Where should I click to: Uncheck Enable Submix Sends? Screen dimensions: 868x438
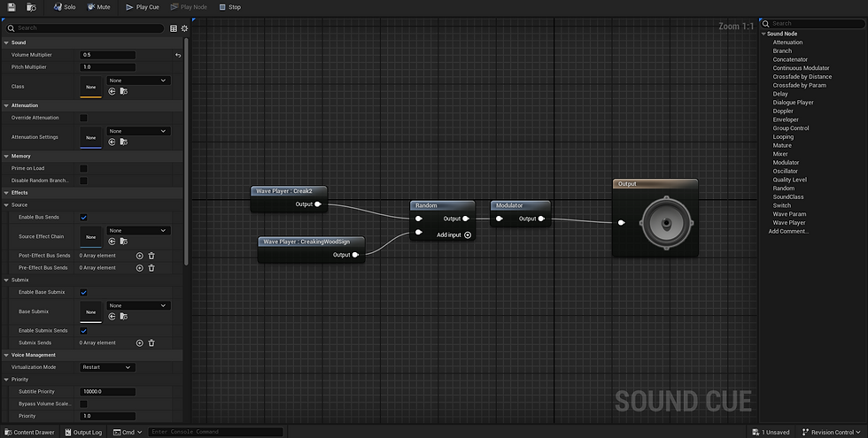click(x=83, y=331)
